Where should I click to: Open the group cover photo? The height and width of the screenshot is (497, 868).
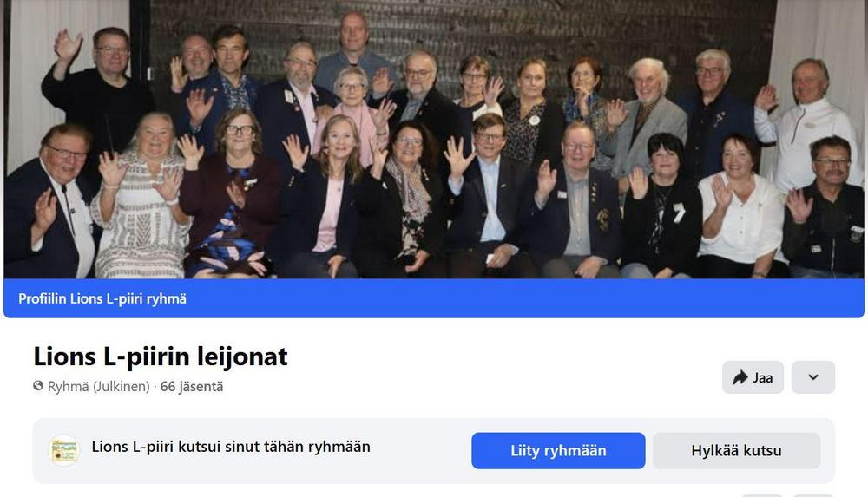click(434, 139)
